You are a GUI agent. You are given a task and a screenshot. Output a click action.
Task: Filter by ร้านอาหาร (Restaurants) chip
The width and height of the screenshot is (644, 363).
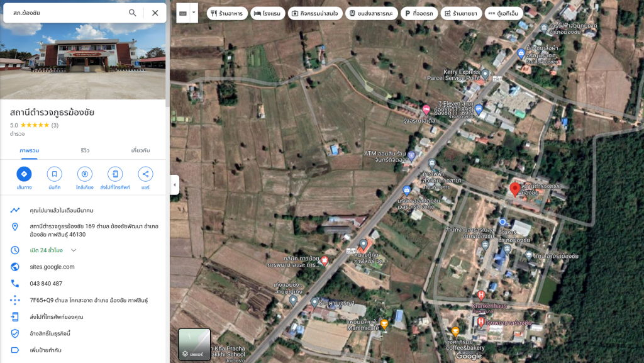tap(227, 13)
